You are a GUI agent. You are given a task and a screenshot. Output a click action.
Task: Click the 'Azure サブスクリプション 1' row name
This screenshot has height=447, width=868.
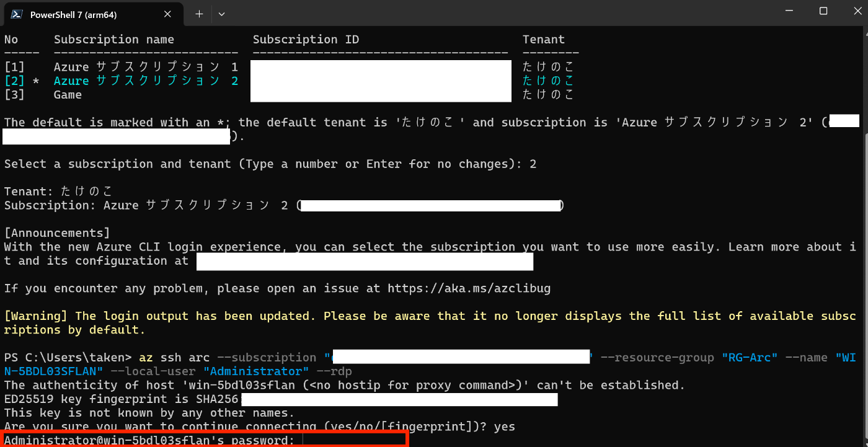pyautogui.click(x=146, y=67)
